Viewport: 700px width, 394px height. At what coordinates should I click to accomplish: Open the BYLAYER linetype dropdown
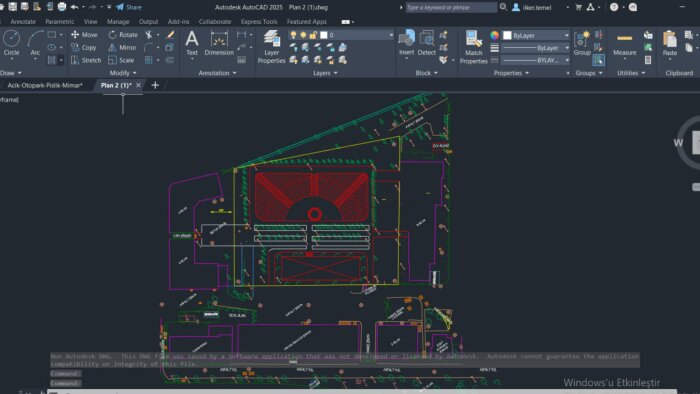(x=567, y=60)
